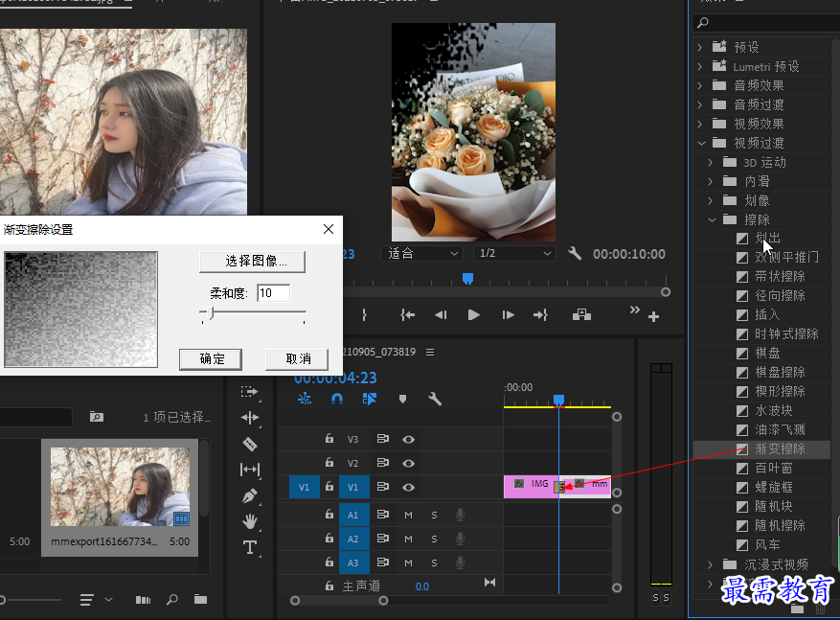Click the search-in-bin folder icon
The height and width of the screenshot is (620, 840).
tap(97, 417)
